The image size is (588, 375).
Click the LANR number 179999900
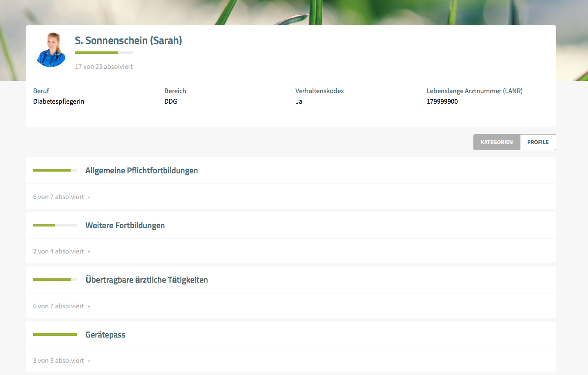[442, 101]
